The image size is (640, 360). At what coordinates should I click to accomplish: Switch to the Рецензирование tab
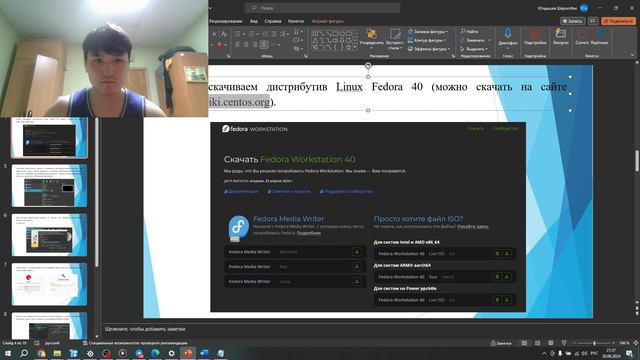pyautogui.click(x=226, y=21)
